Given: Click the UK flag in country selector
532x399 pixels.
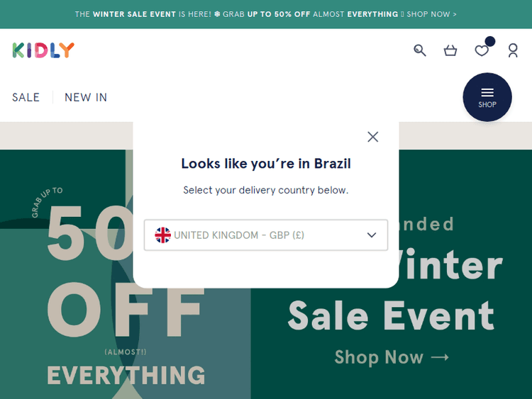Looking at the screenshot, I should point(163,235).
